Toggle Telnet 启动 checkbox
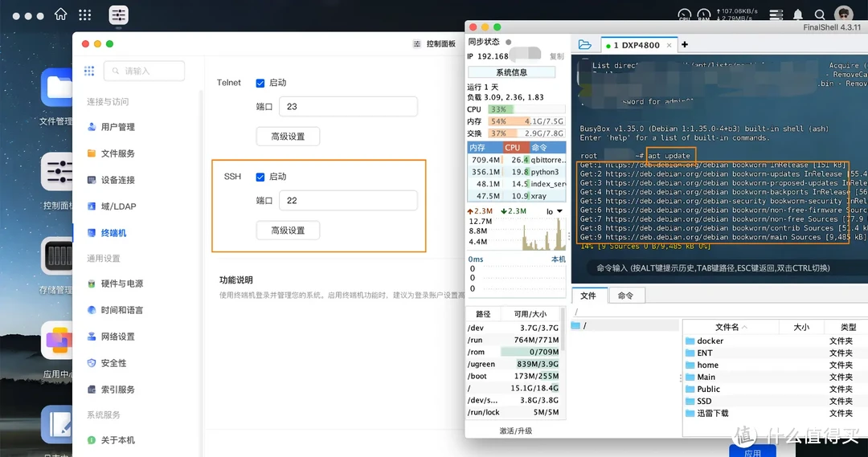Screen dimensions: 868x457 260,83
